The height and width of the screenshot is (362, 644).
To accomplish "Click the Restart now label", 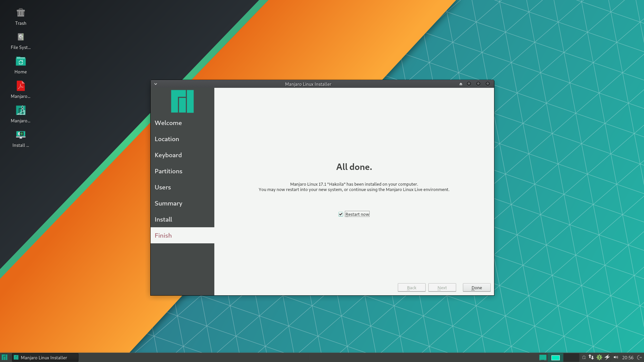I will tap(357, 215).
